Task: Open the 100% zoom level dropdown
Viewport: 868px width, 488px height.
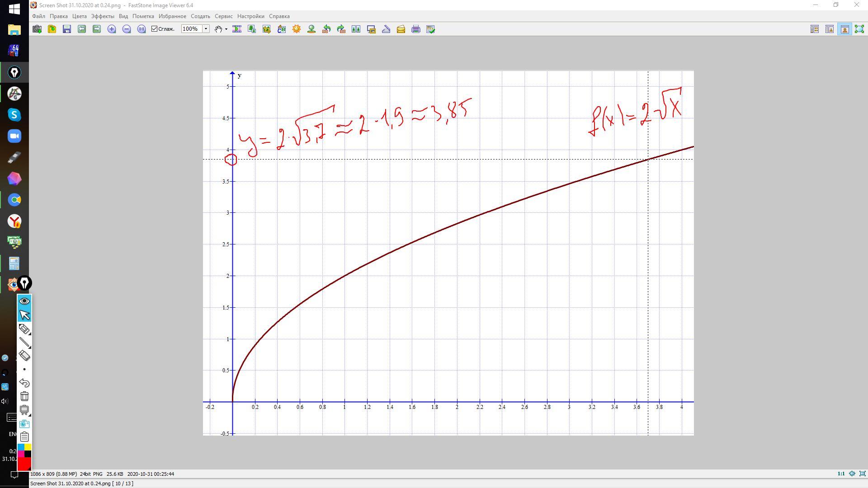Action: [x=206, y=29]
